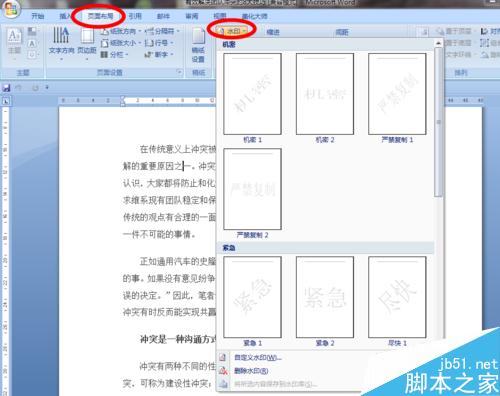The height and width of the screenshot is (396, 500).
Task: Open the 页面设置 dialog launcher arrow
Action: [x=179, y=72]
